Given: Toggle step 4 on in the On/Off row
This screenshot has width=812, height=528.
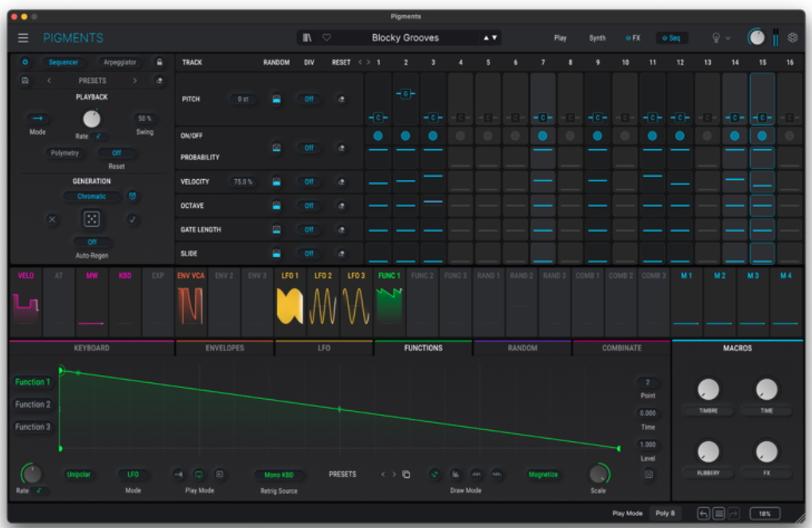Looking at the screenshot, I should coord(460,136).
